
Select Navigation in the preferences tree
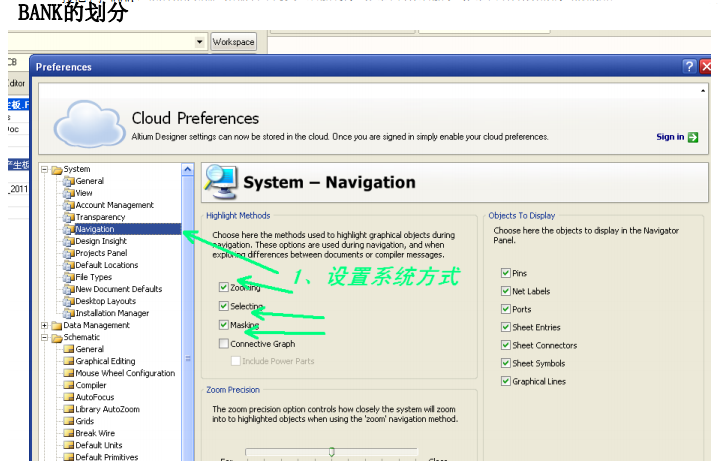click(x=95, y=229)
